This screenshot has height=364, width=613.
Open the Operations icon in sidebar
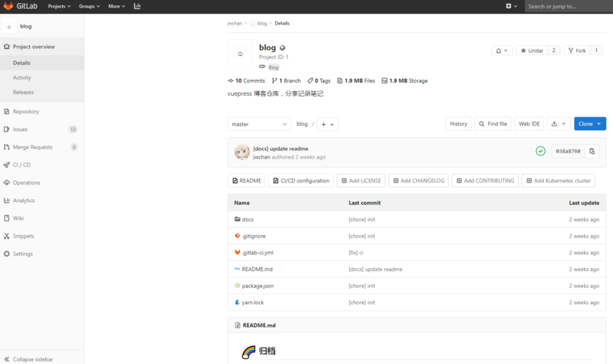[7, 182]
